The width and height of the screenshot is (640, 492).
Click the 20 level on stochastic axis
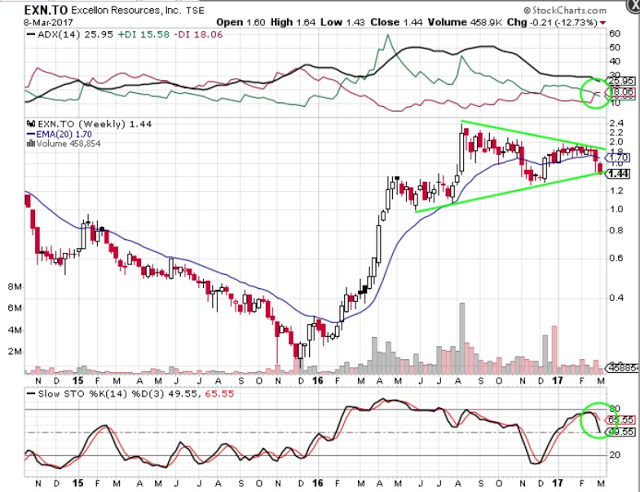click(615, 455)
